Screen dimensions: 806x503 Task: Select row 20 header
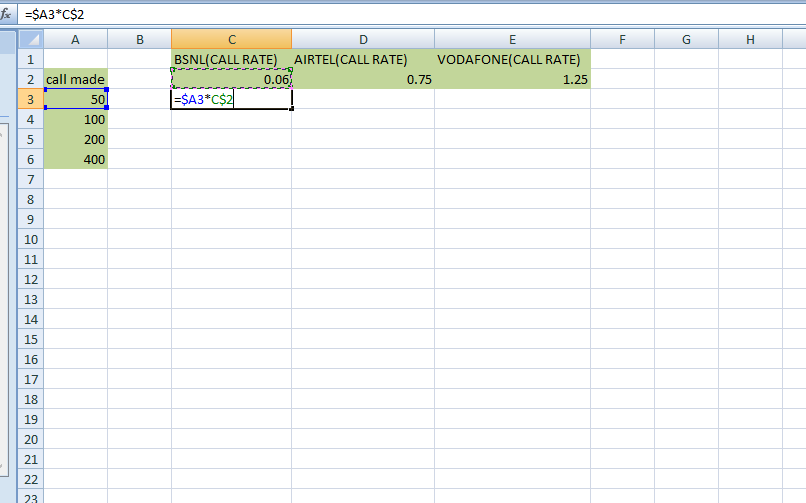31,440
